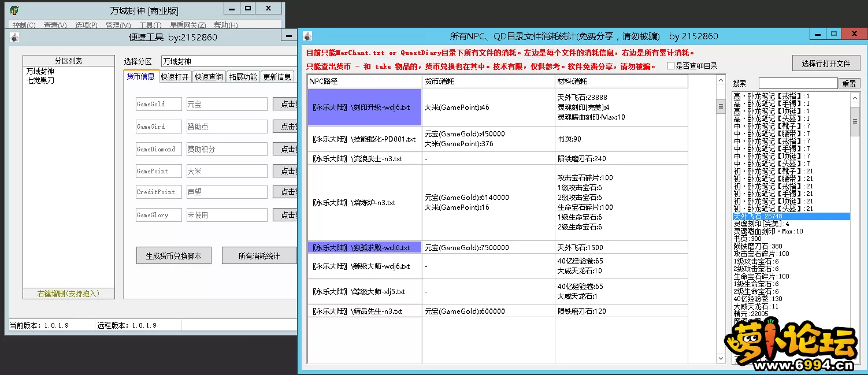868x375 pixels.
Task: Click the up arrow of the item list scrollbar
Action: 855,97
